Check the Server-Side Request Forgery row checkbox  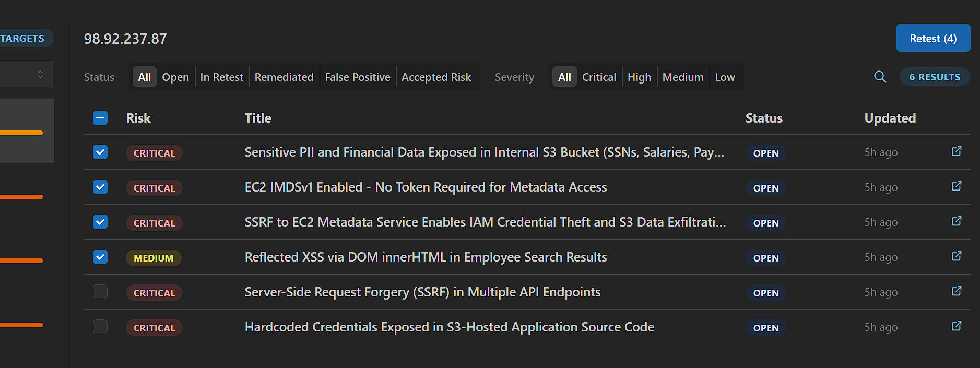point(100,292)
